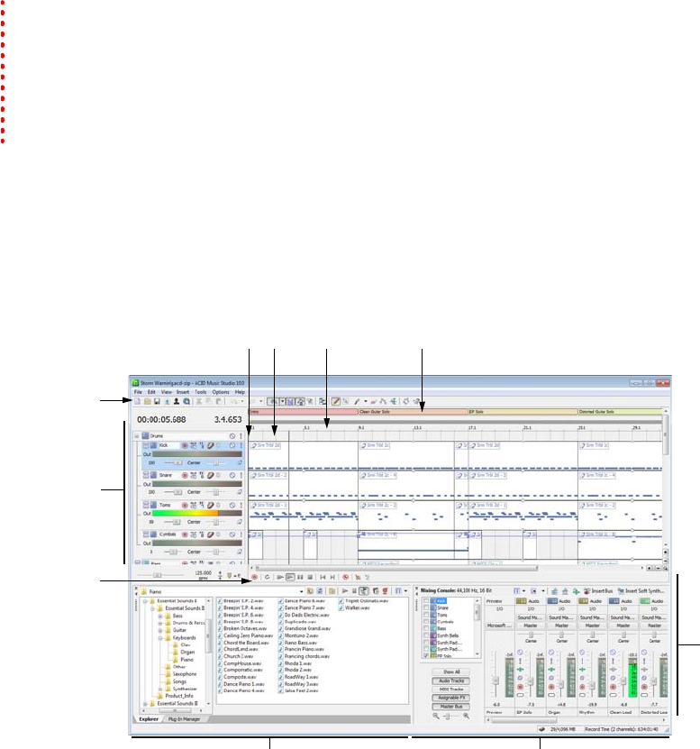Viewport: 700px width, 749px height.
Task: Click the record arm icon on Cymbals track
Action: coord(185,534)
